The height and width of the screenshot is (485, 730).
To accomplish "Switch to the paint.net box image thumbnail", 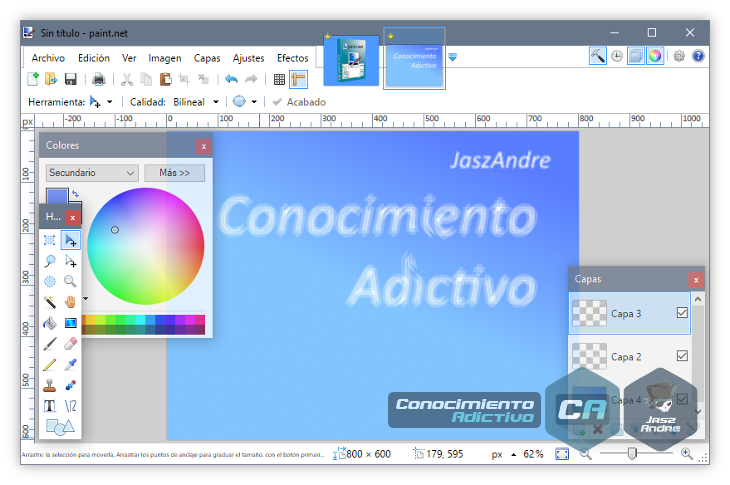I will (x=351, y=61).
